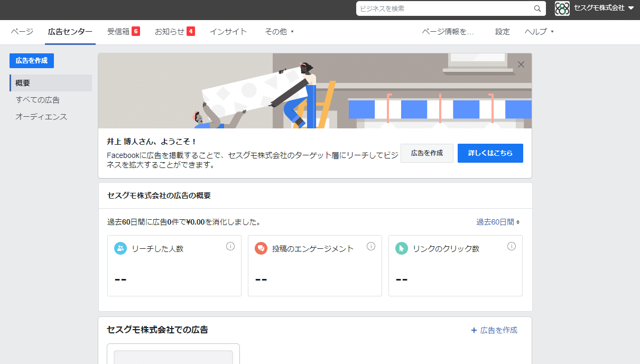Screen dimensions: 640x364
Task: Click 井上 博人さん、ようこそ！ greeting text
Action: pyautogui.click(x=152, y=142)
